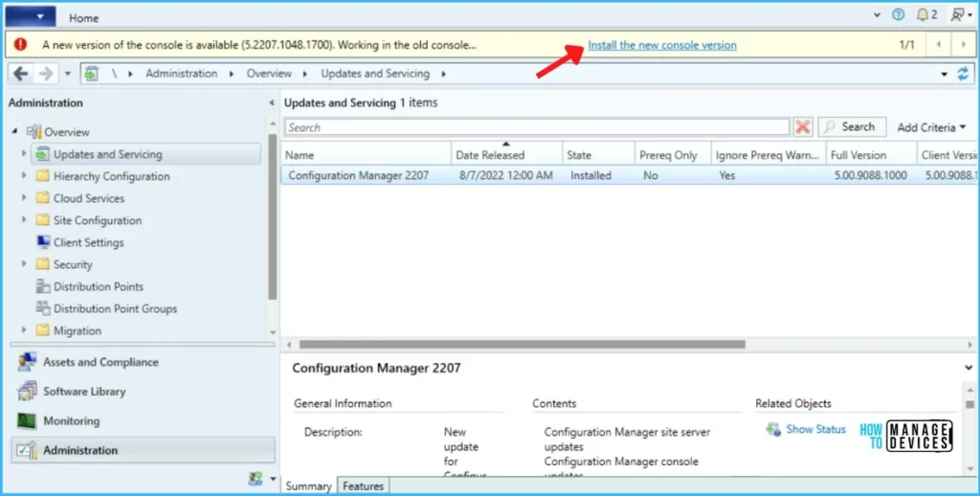Click the Forward navigation arrow

pos(46,74)
